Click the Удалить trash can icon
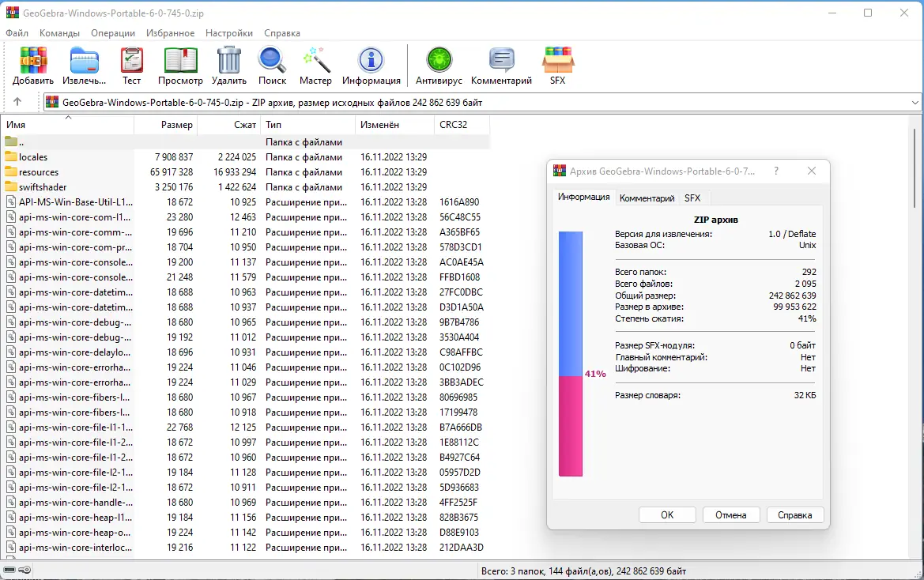This screenshot has width=924, height=580. point(228,60)
